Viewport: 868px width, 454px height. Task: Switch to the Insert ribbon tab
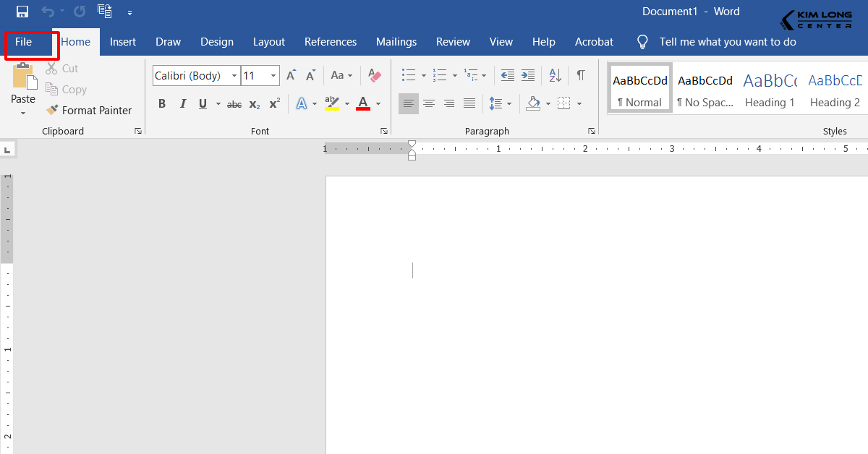click(x=122, y=41)
